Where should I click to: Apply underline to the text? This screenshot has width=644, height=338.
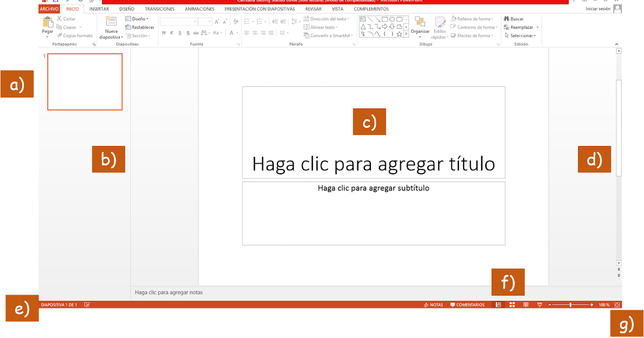[180, 32]
